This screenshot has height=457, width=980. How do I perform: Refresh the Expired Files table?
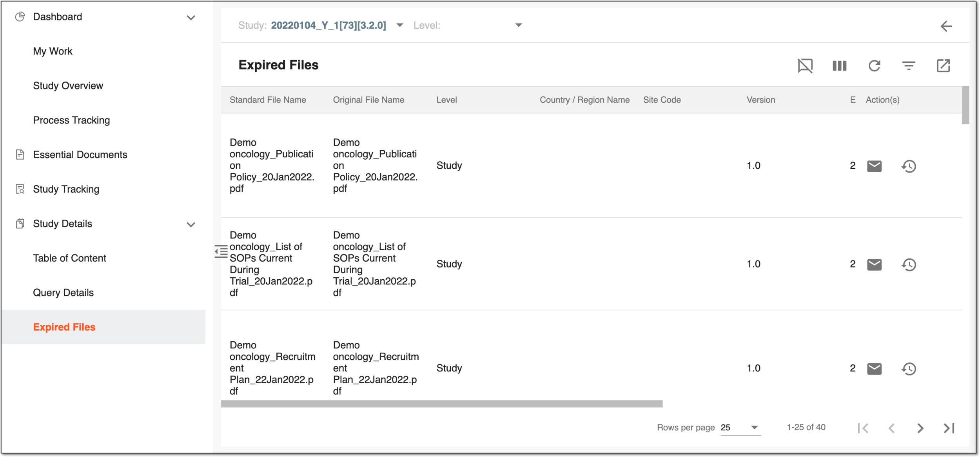pos(874,66)
